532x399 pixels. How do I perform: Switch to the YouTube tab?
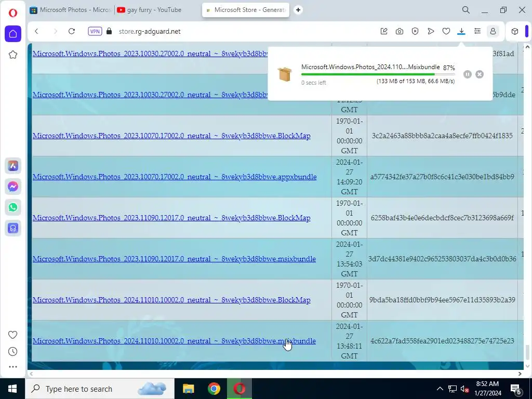point(149,10)
